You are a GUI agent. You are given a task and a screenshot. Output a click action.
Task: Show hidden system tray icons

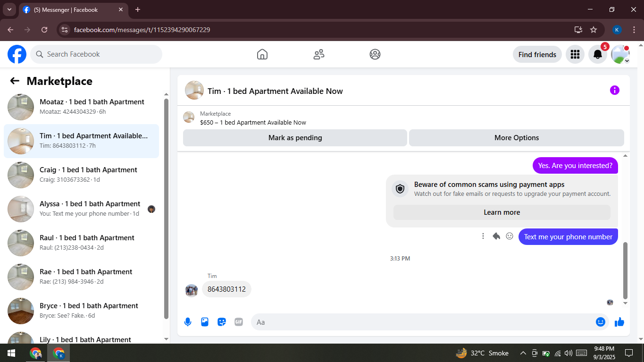(523, 353)
